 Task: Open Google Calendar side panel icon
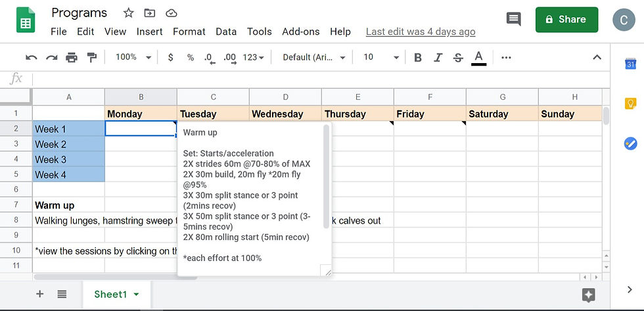630,64
